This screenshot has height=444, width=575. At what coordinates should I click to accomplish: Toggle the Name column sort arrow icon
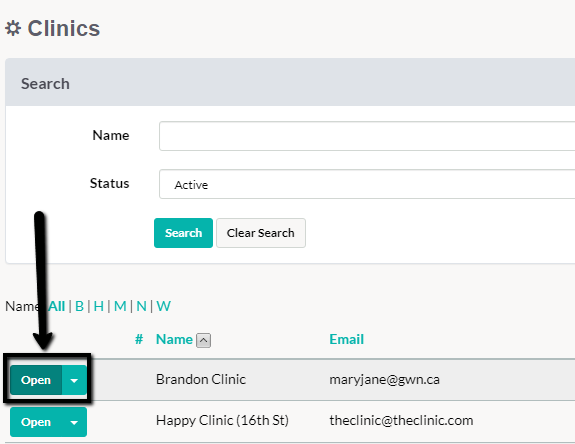pyautogui.click(x=204, y=340)
